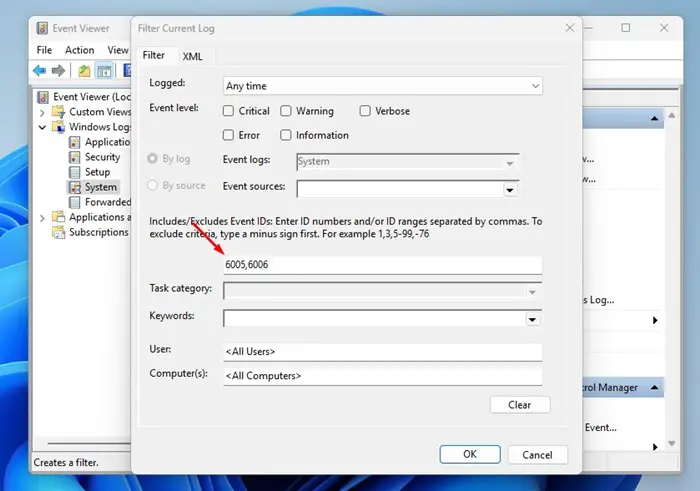Select the By log radio button
This screenshot has height=491, width=700.
coord(152,158)
